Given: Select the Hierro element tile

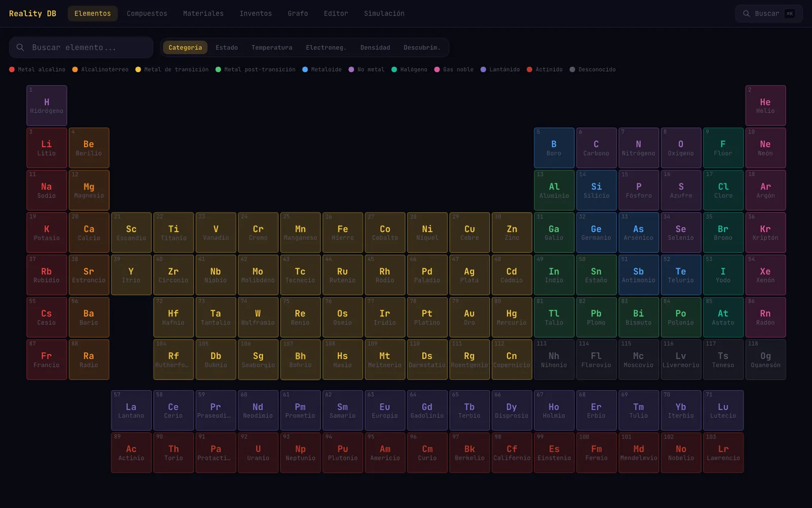Looking at the screenshot, I should click(343, 233).
